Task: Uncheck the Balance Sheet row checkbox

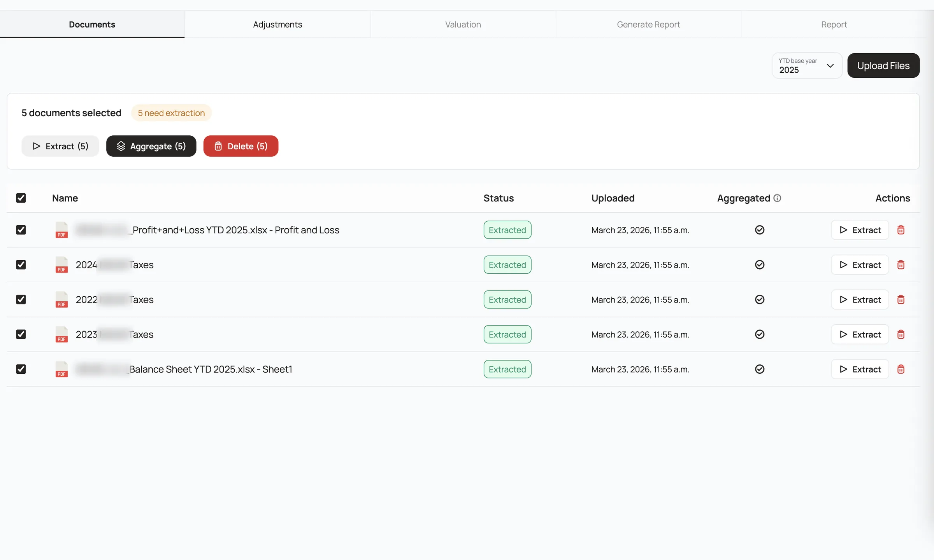Action: [21, 369]
